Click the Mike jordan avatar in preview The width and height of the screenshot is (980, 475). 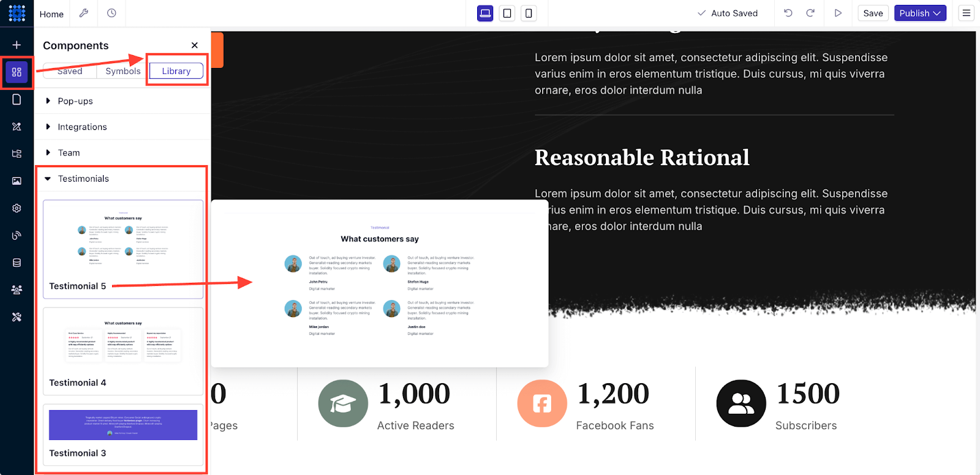293,309
